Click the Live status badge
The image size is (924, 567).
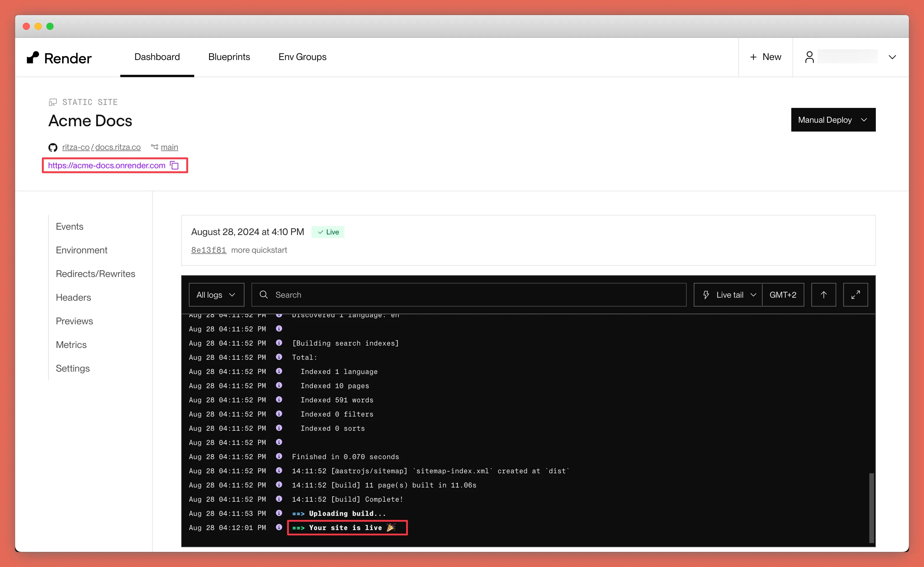click(328, 232)
